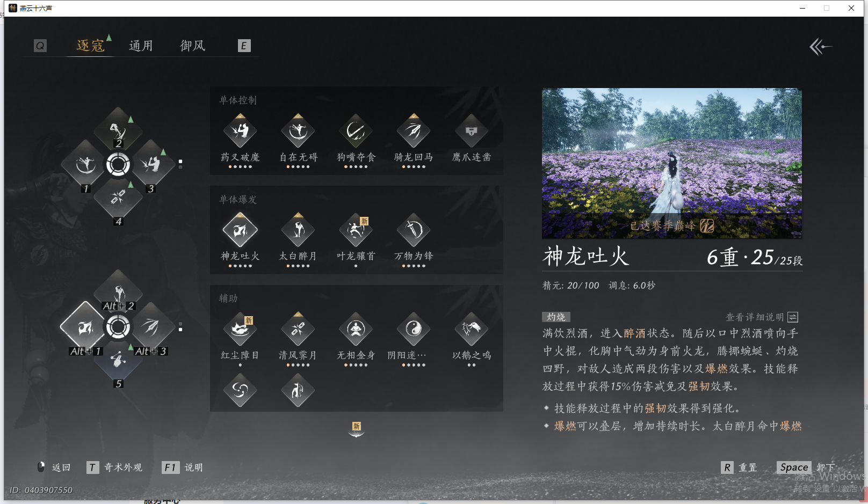This screenshot has height=504, width=868.
Task: Select the 骑龙回马 control skill
Action: 414,131
